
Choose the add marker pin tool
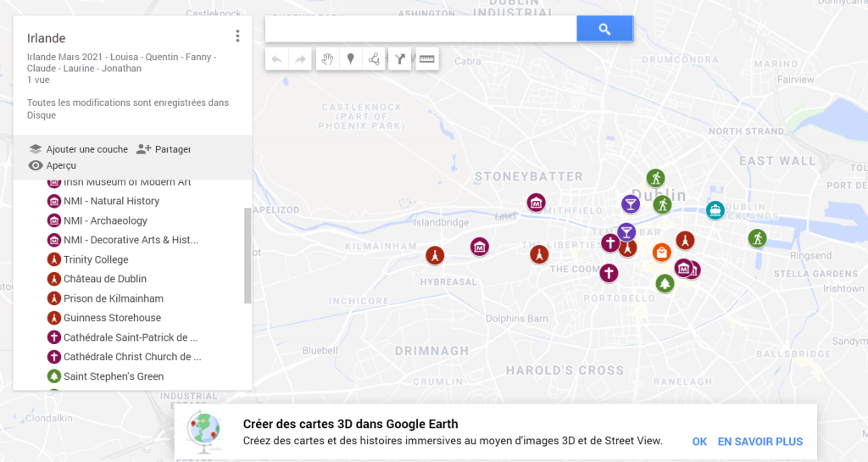350,59
